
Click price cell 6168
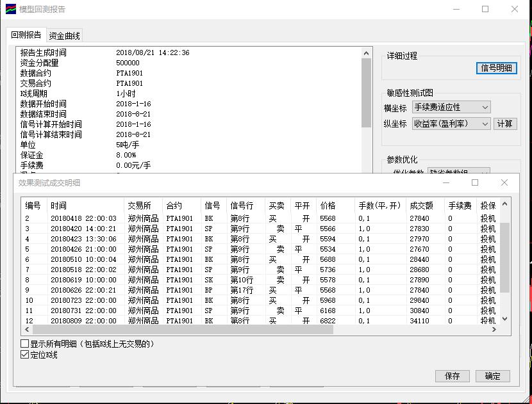point(328,311)
